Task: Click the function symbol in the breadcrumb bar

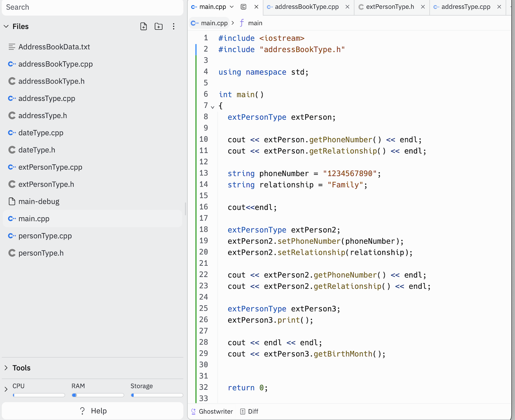Action: (x=241, y=22)
